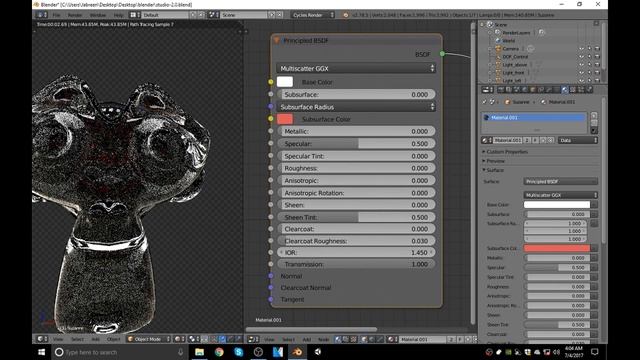Viewport: 640px width, 360px height.
Task: Open the Subsurface Radius dropdown in node
Action: [x=356, y=107]
